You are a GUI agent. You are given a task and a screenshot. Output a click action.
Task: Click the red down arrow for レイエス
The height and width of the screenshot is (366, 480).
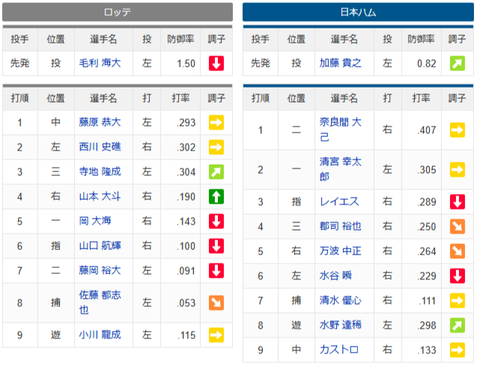pos(457,202)
